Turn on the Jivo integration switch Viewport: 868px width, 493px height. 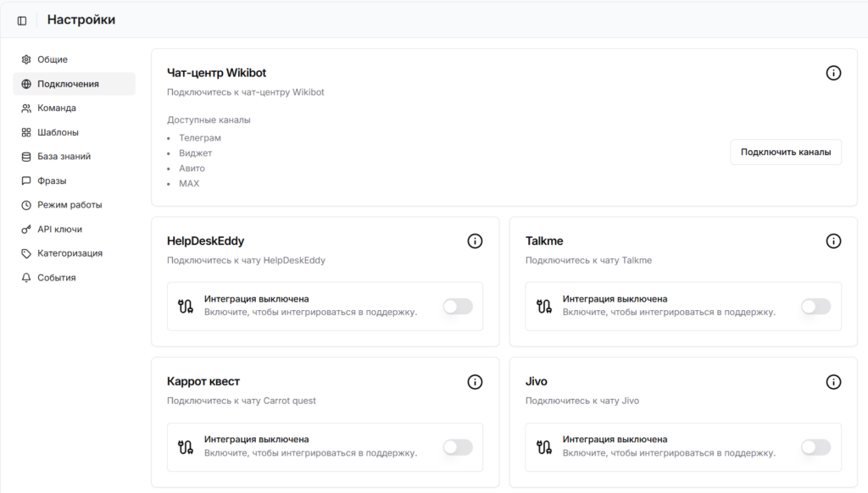pyautogui.click(x=816, y=447)
